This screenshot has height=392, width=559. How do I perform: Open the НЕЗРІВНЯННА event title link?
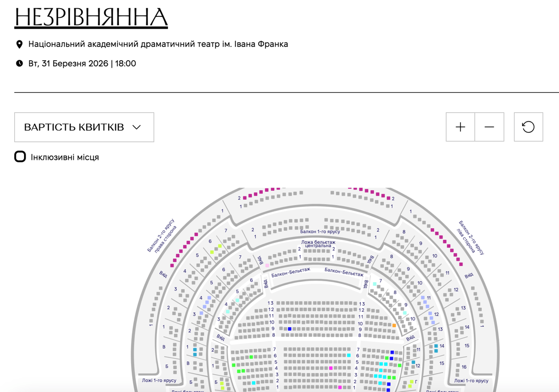tap(91, 18)
